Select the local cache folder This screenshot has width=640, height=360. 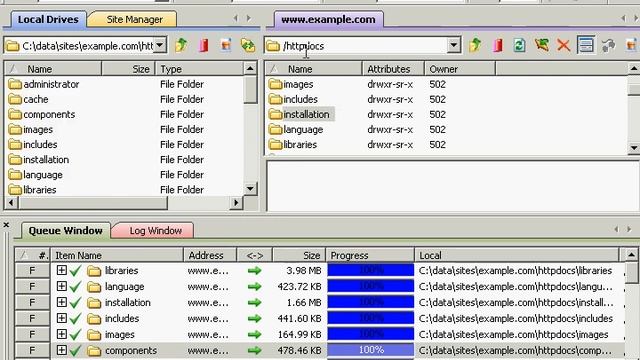[36, 99]
